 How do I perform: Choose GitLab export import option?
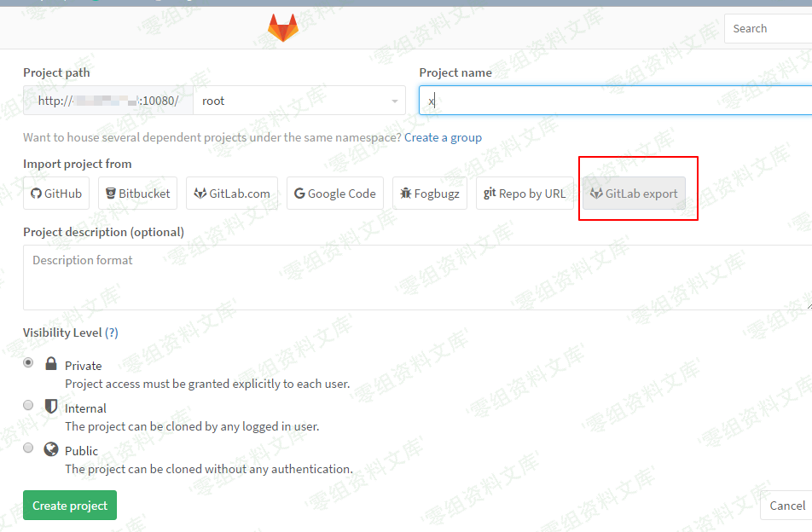click(x=634, y=194)
